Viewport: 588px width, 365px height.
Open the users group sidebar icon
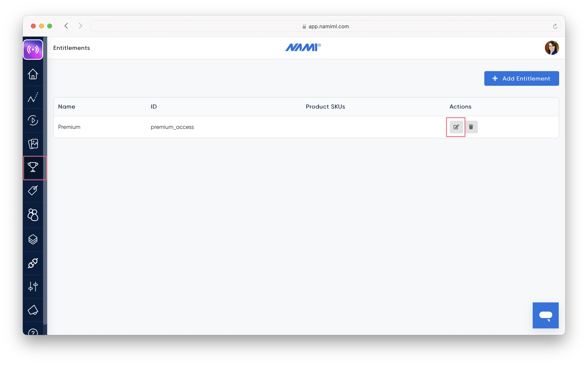(x=33, y=215)
